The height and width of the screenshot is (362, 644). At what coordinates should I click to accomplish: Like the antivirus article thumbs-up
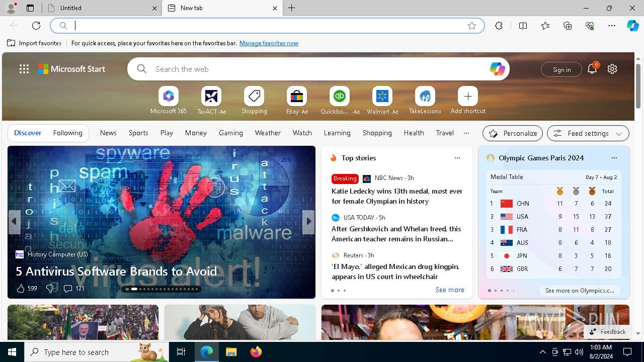[x=21, y=289]
